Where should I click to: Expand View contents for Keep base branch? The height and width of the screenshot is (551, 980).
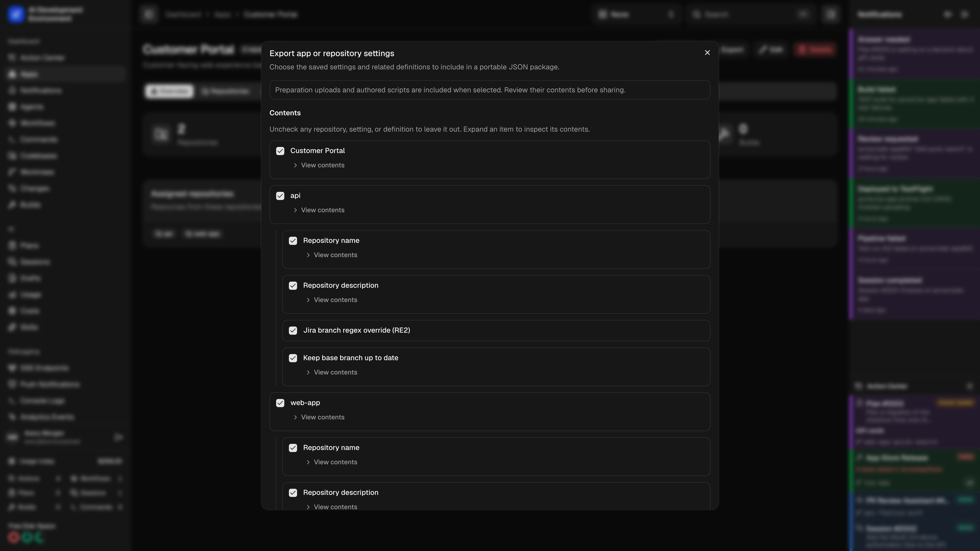[x=331, y=372]
